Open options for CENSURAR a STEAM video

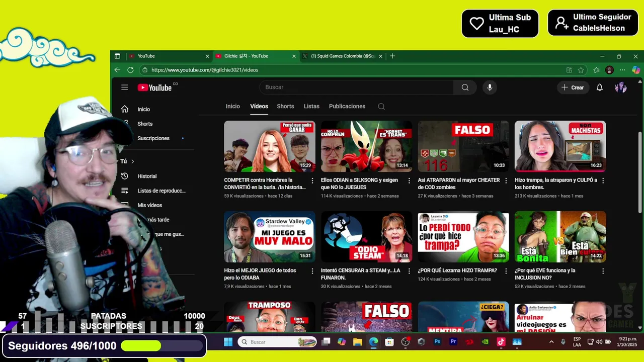pos(409,271)
